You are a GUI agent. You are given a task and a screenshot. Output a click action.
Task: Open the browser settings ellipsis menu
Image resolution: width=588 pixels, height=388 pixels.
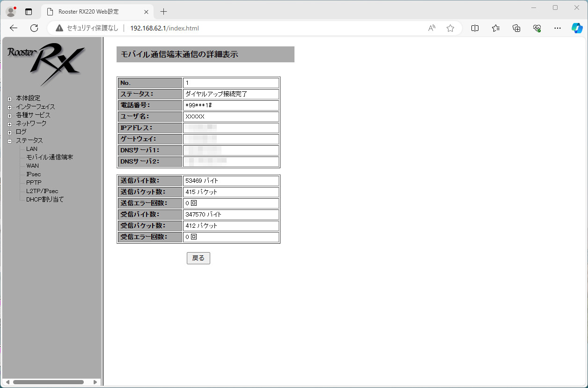click(x=557, y=28)
